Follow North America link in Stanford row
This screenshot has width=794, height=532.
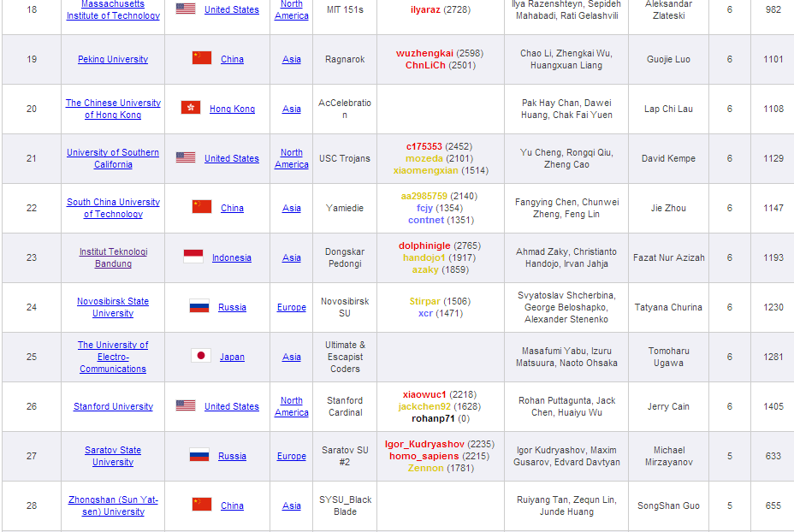click(x=291, y=406)
